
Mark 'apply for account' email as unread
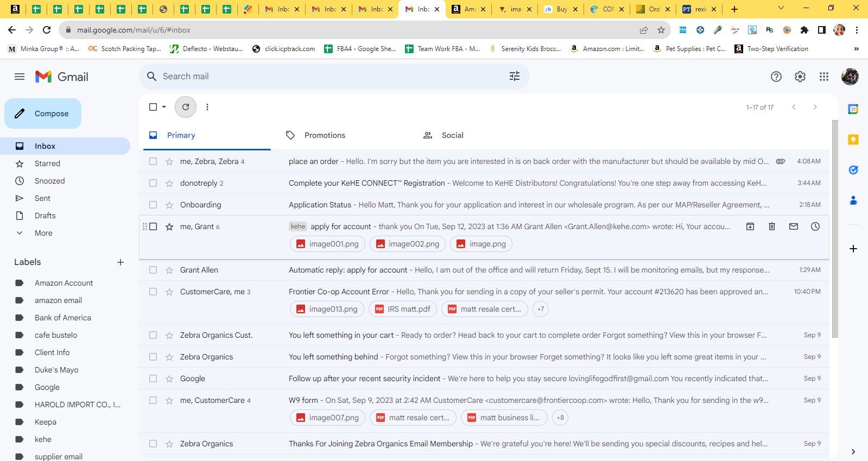tap(794, 226)
